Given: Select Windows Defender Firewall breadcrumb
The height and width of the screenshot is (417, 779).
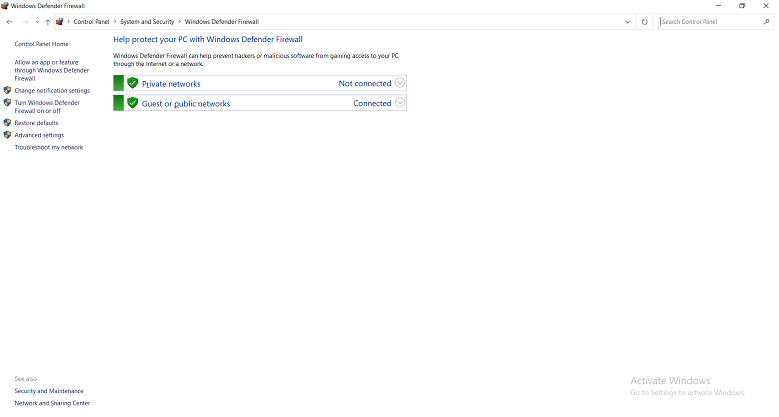Looking at the screenshot, I should (x=222, y=22).
